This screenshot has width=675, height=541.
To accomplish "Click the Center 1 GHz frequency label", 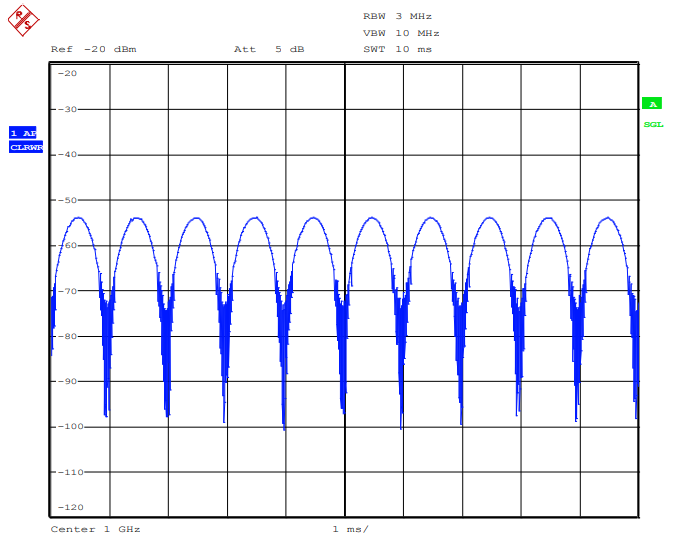I will pyautogui.click(x=95, y=528).
